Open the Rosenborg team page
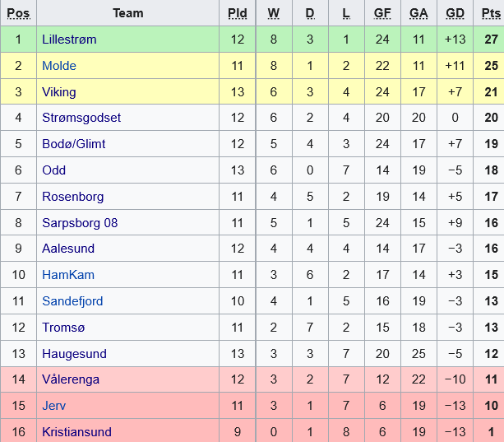The width and height of the screenshot is (504, 442). point(72,197)
